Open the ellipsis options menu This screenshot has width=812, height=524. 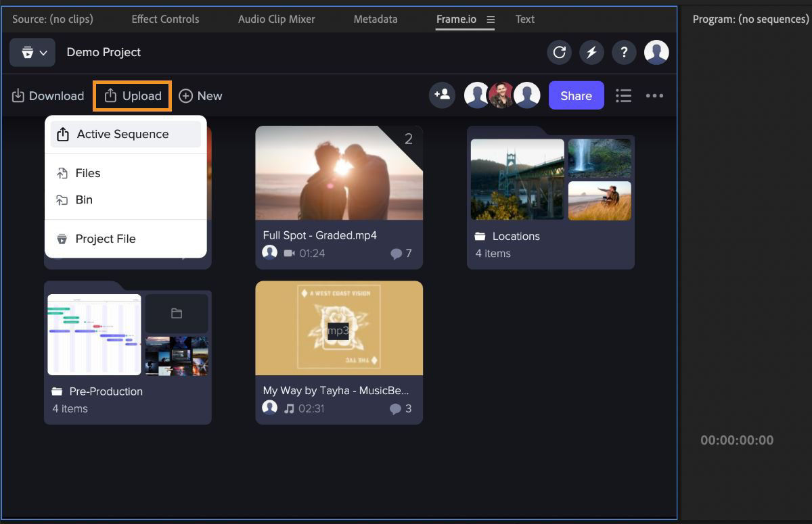654,95
